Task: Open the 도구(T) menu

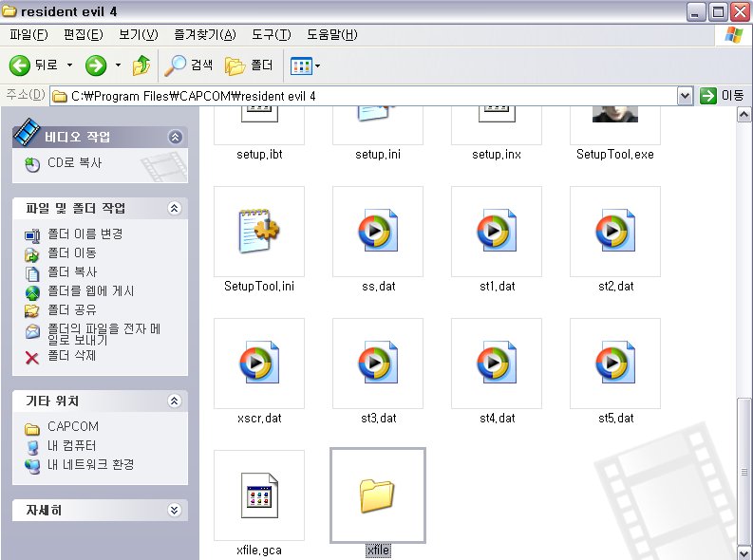Action: point(272,34)
